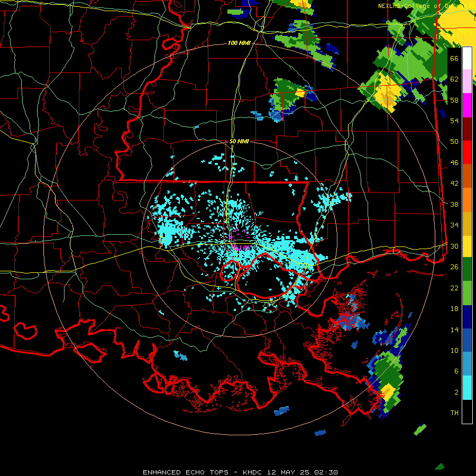The height and width of the screenshot is (476, 476).
Task: Click the legend value "6"
Action: tap(456, 371)
